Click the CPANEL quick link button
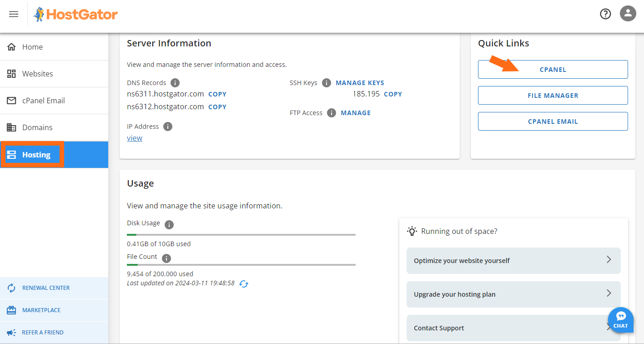644x344 pixels. [553, 69]
